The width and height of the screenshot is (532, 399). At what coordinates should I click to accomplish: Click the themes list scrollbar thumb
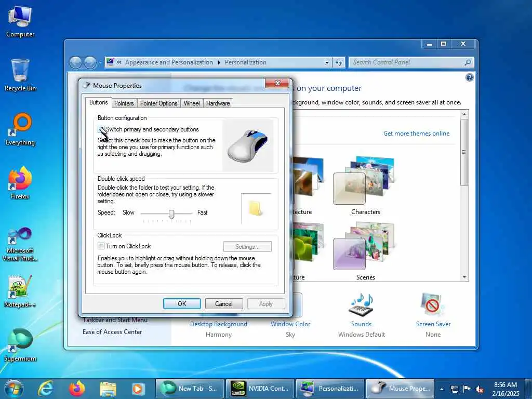(x=464, y=152)
